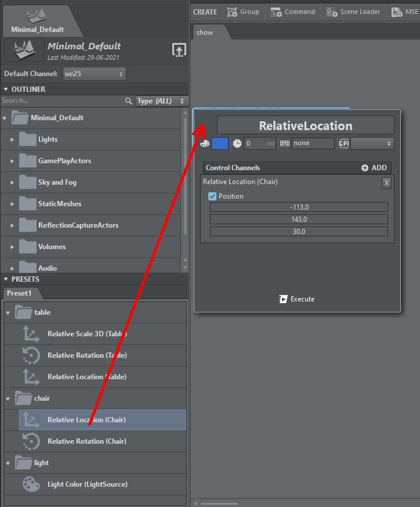
Task: Remove Relative Location (Chair) channel with X
Action: tap(386, 183)
